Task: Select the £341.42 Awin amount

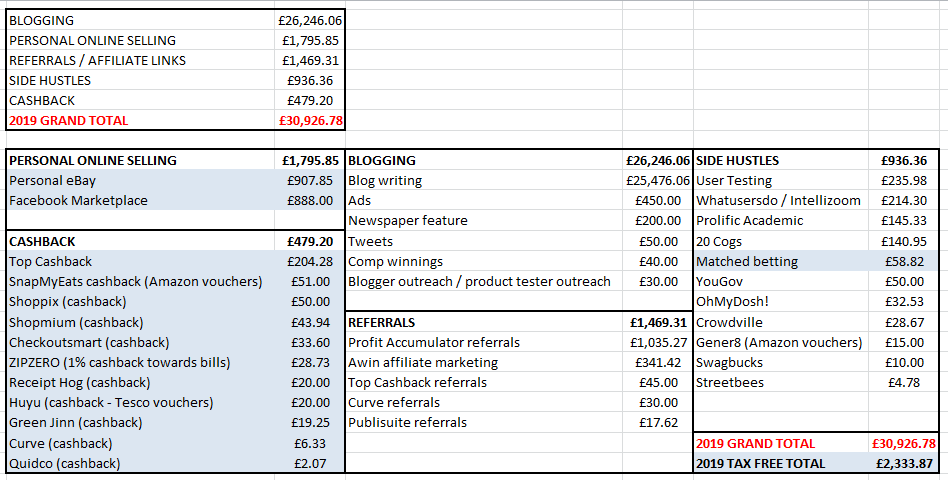Action: coord(658,362)
